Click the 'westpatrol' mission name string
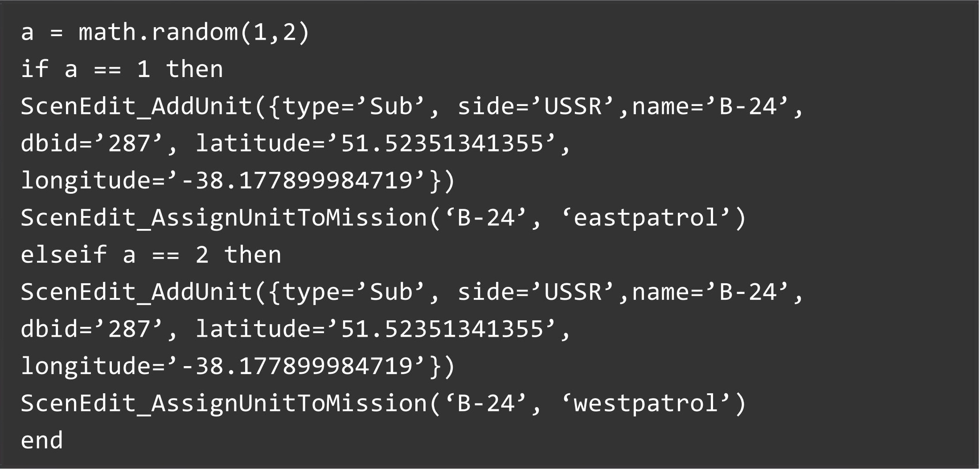The image size is (980, 469). (x=646, y=404)
